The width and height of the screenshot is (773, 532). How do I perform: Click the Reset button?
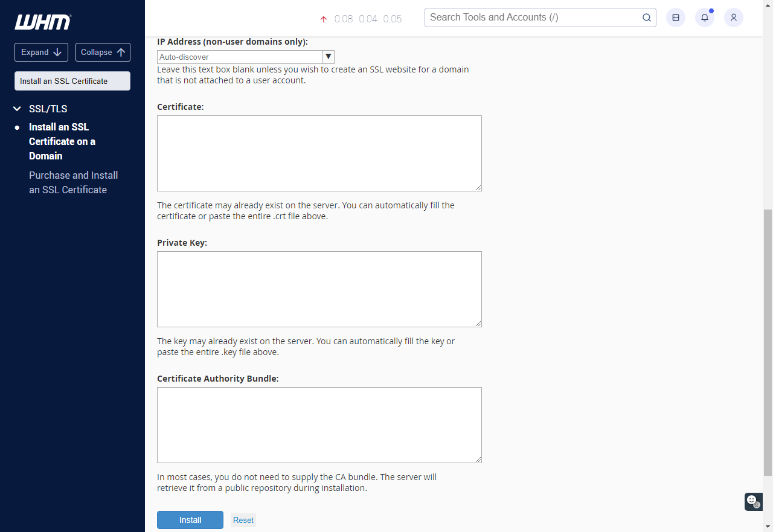243,520
